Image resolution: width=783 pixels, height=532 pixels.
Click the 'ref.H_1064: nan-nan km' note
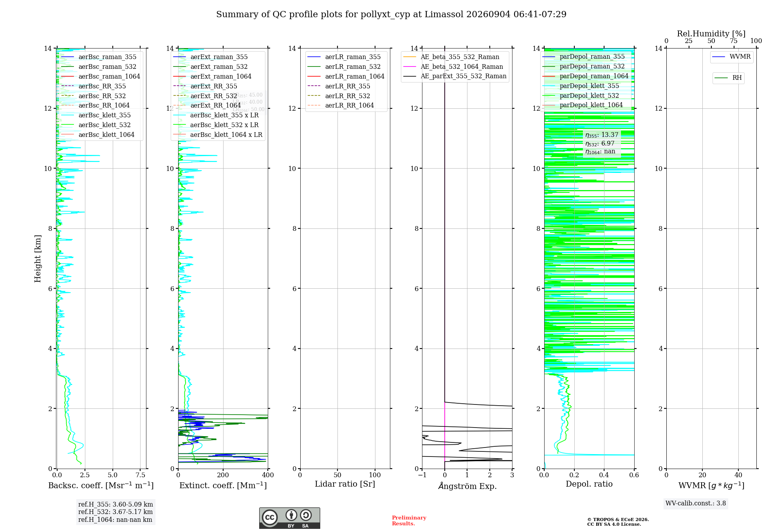tap(115, 520)
